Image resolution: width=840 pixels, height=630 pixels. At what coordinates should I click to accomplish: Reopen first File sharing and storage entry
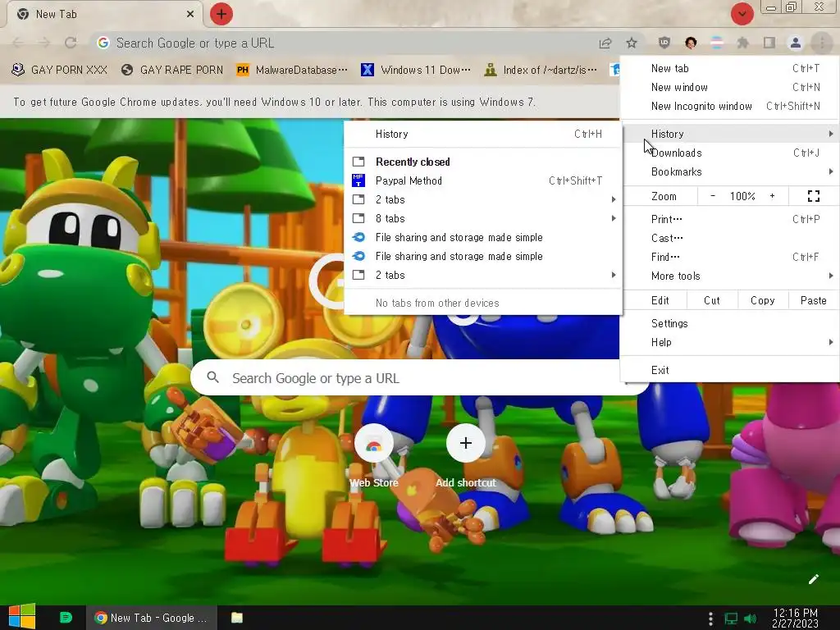(x=483, y=237)
